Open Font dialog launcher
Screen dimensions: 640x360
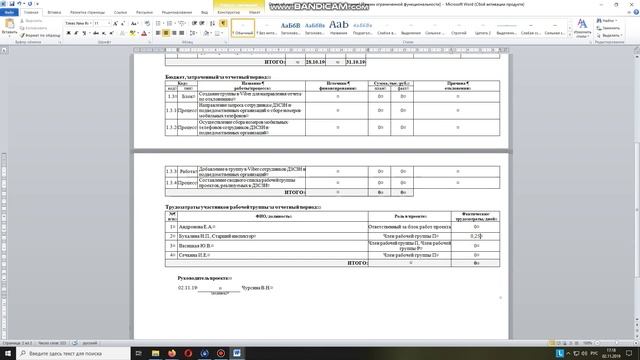coord(150,42)
